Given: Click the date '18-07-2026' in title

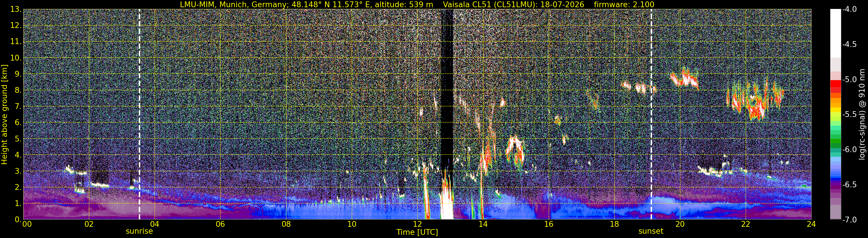Looking at the screenshot, I should pos(562,4).
